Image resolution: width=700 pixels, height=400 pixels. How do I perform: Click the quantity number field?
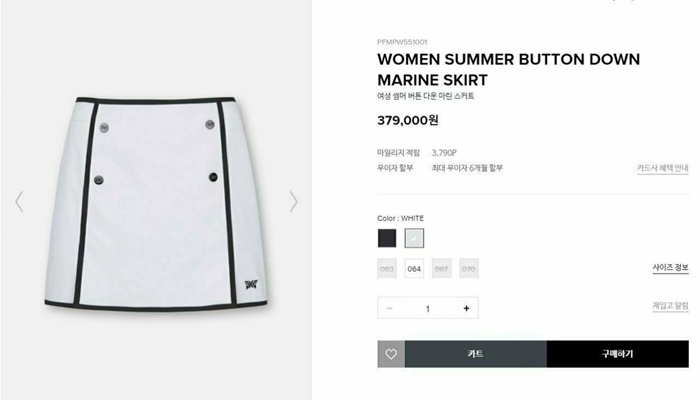[428, 308]
